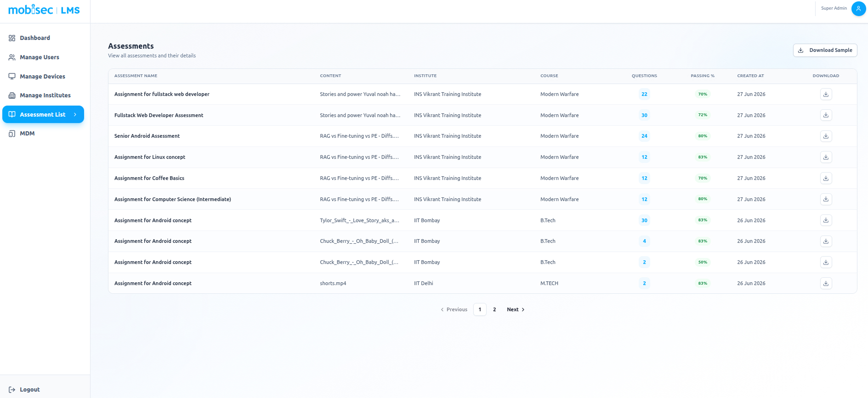Click the 24 questions badge
868x398 pixels.
(x=644, y=136)
